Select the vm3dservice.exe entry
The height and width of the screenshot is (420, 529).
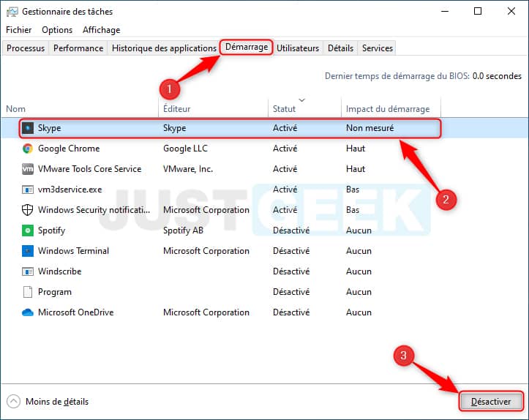(70, 190)
